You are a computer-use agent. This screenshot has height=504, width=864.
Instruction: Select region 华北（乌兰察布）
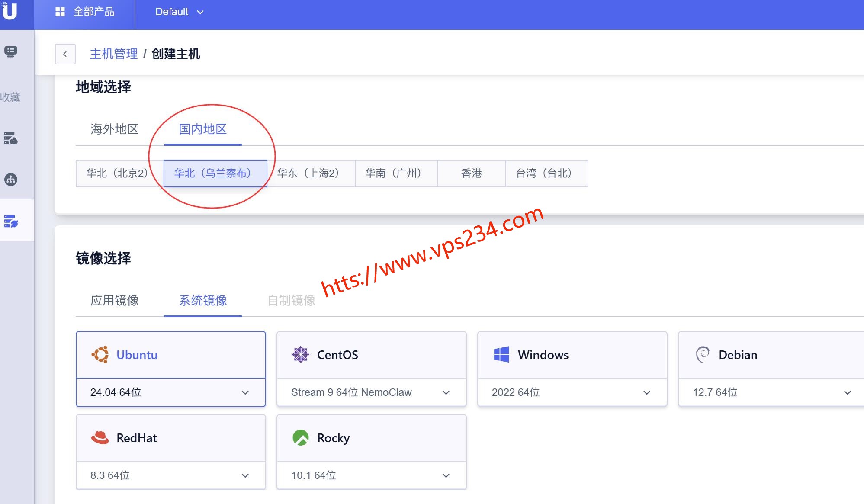click(x=215, y=173)
